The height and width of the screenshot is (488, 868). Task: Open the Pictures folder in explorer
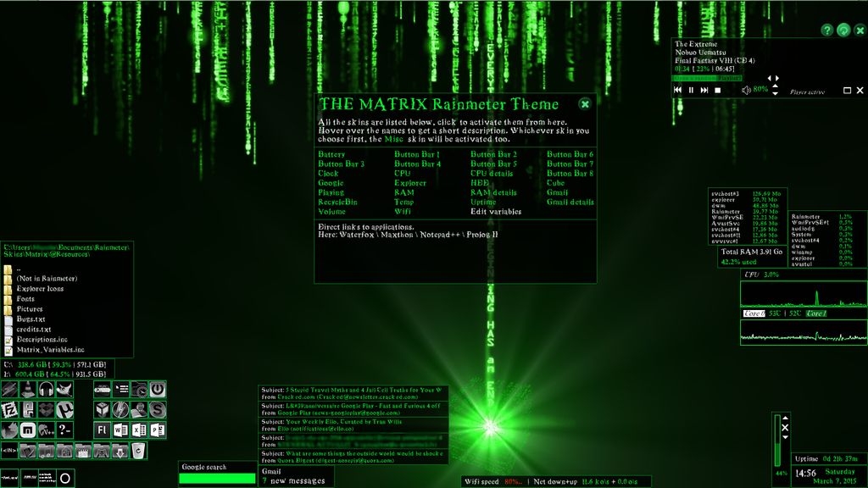(x=30, y=308)
